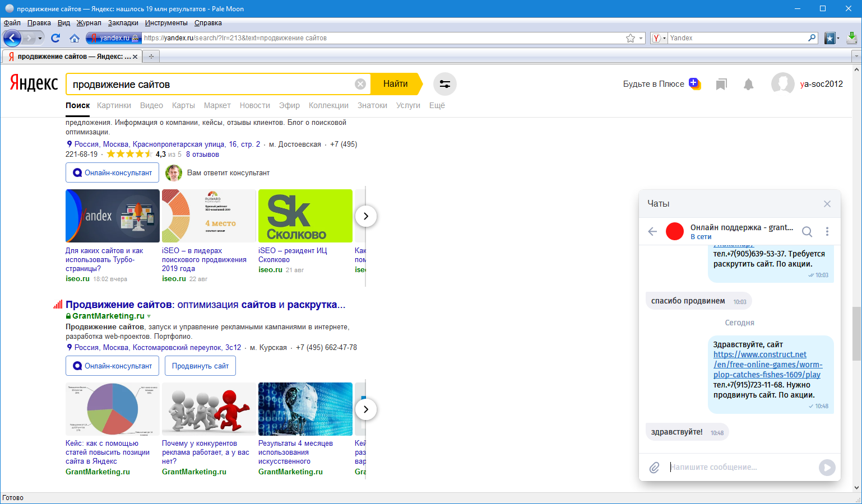This screenshot has height=504, width=862.
Task: Open the home page via house icon
Action: (74, 38)
